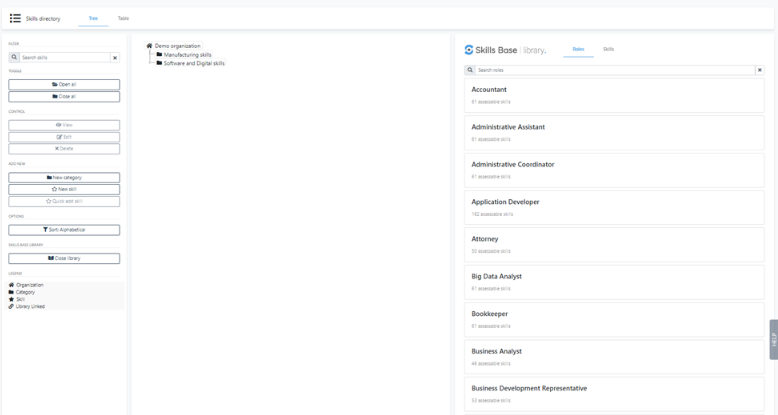Click the magnifier icon beside Search roles
The height and width of the screenshot is (415, 778).
point(470,70)
